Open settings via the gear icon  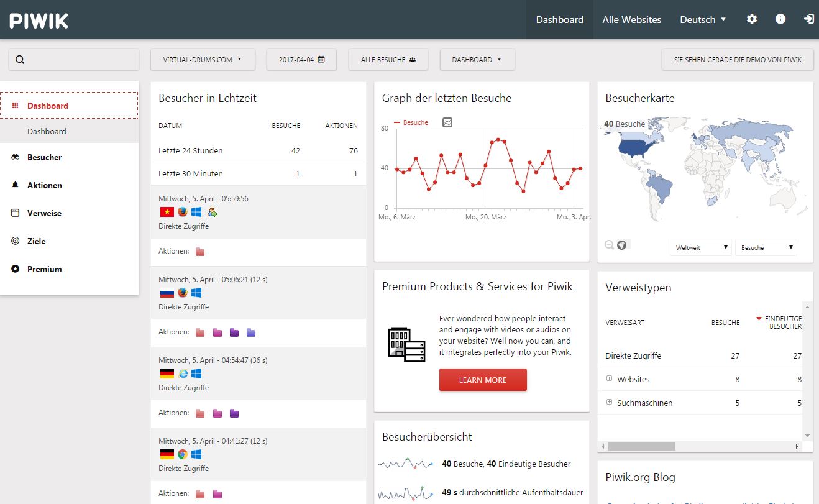click(752, 19)
